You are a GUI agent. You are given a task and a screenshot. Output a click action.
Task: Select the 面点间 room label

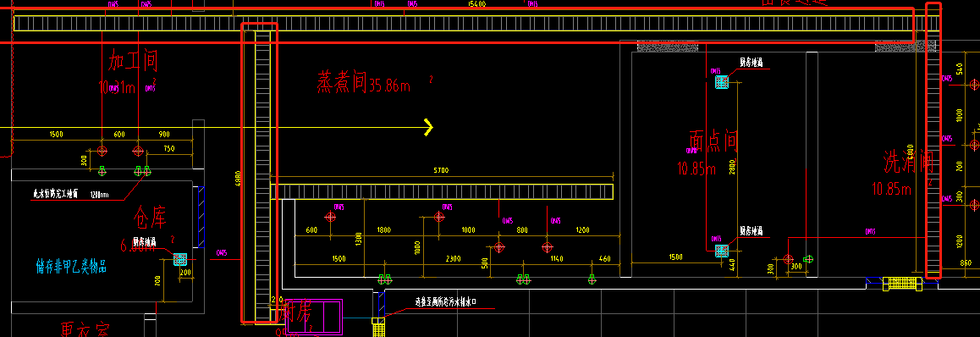click(713, 141)
